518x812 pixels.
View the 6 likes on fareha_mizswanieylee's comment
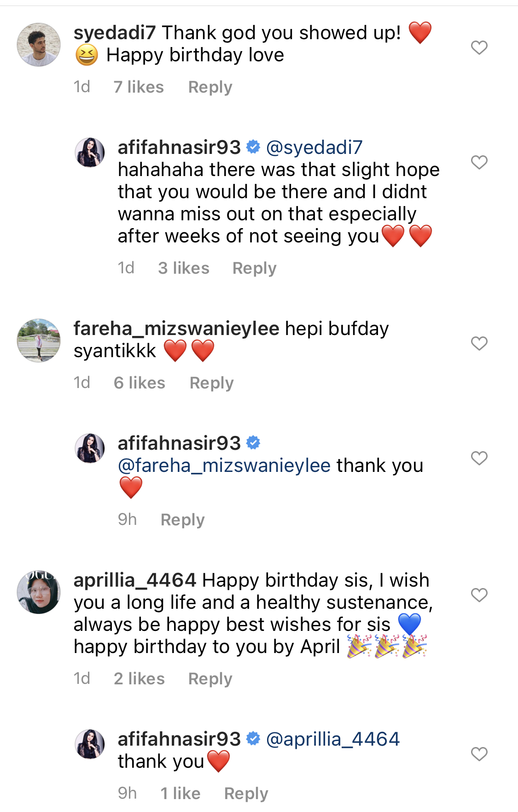(x=139, y=383)
